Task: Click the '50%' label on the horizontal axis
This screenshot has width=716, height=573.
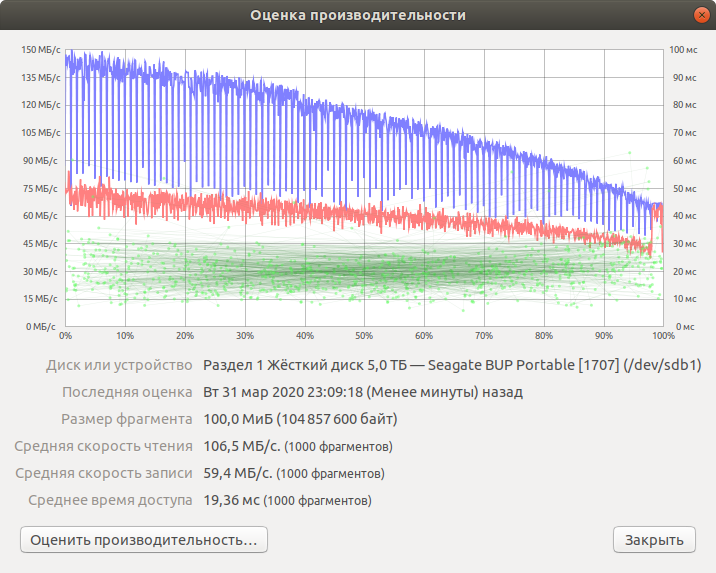Action: point(364,336)
